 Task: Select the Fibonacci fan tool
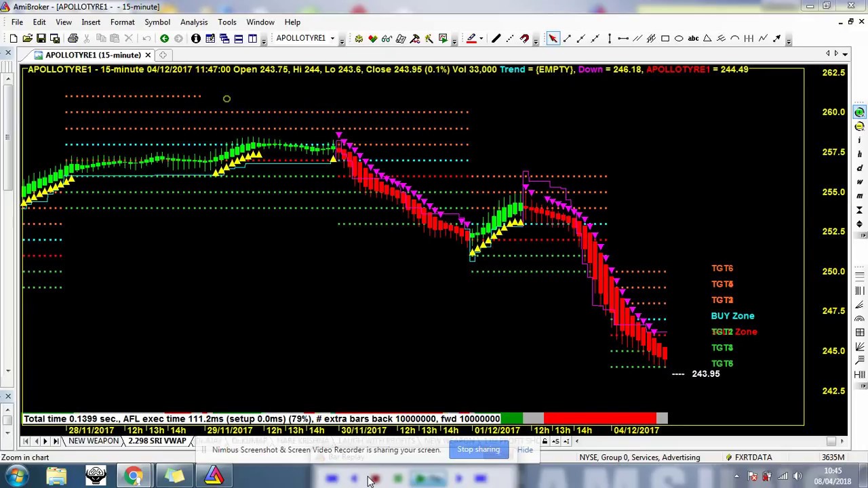point(721,39)
